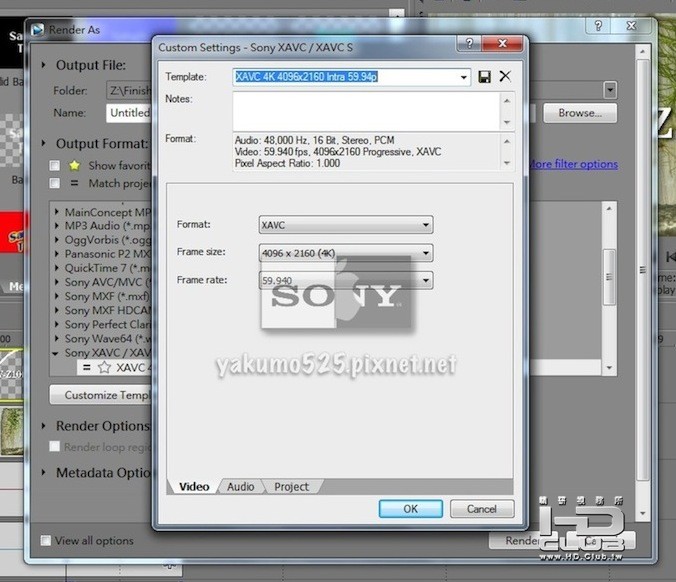Expand Sony AVC/MVC format item
Viewport: 676px width, 582px height.
click(56, 282)
